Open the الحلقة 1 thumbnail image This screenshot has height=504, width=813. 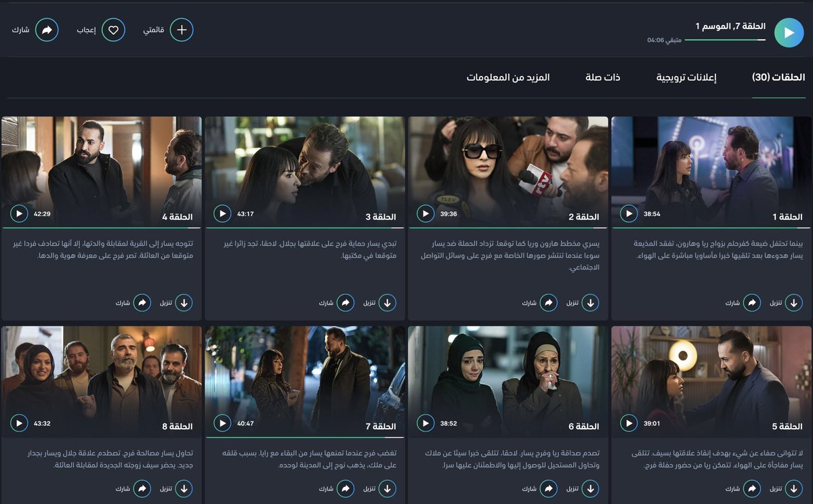711,171
